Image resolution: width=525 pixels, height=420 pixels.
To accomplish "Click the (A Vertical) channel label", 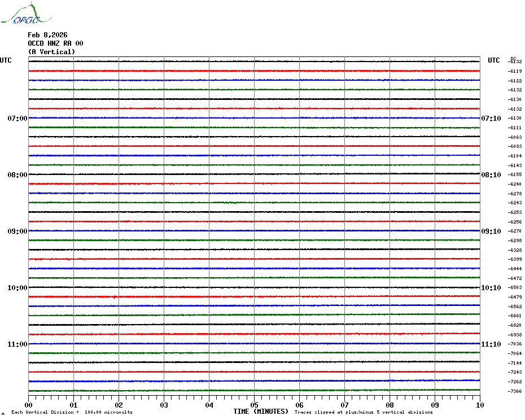I will pos(51,52).
